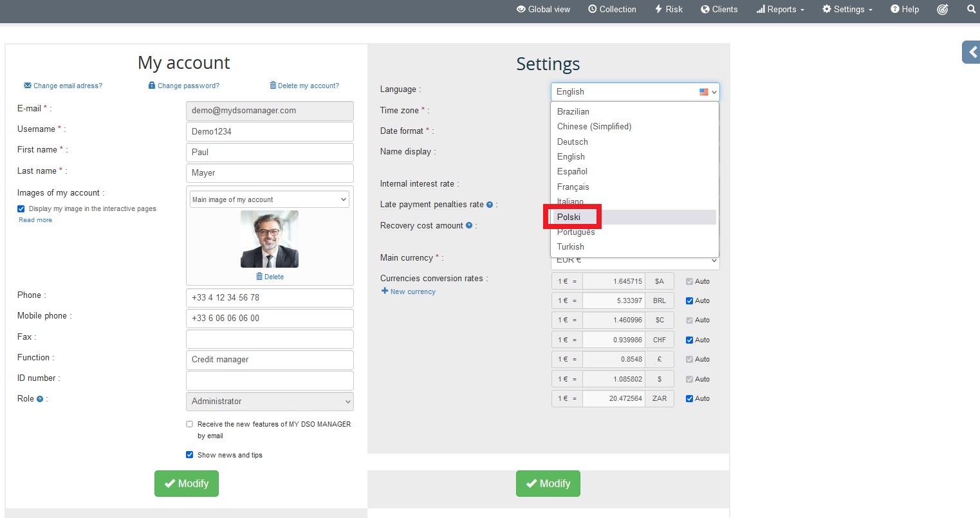Disable 'Display my image in the interactive pages'
This screenshot has width=980, height=518.
pyautogui.click(x=21, y=208)
